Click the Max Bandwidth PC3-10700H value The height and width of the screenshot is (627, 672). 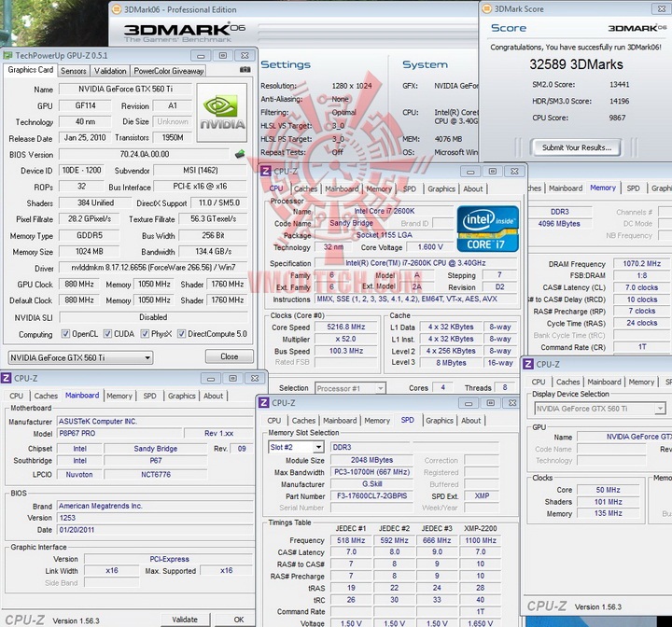[371, 472]
